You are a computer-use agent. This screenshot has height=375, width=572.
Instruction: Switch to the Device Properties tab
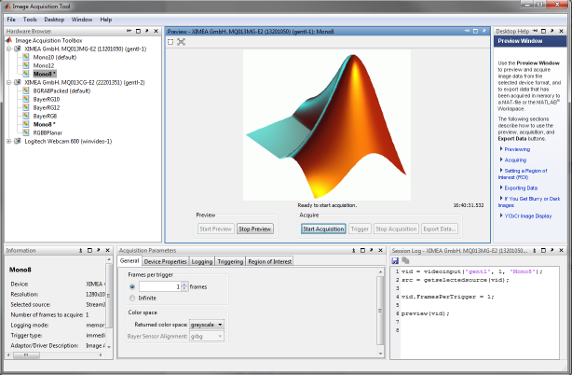click(x=165, y=261)
